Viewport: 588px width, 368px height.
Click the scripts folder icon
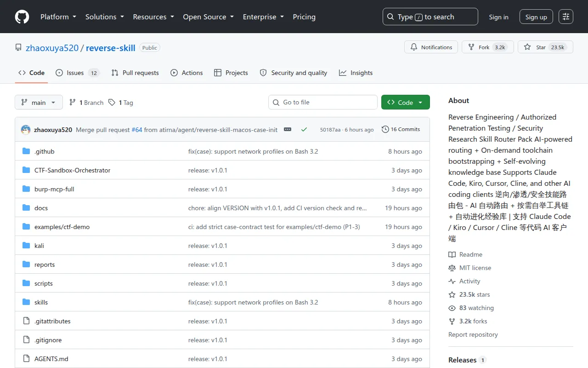(x=26, y=283)
